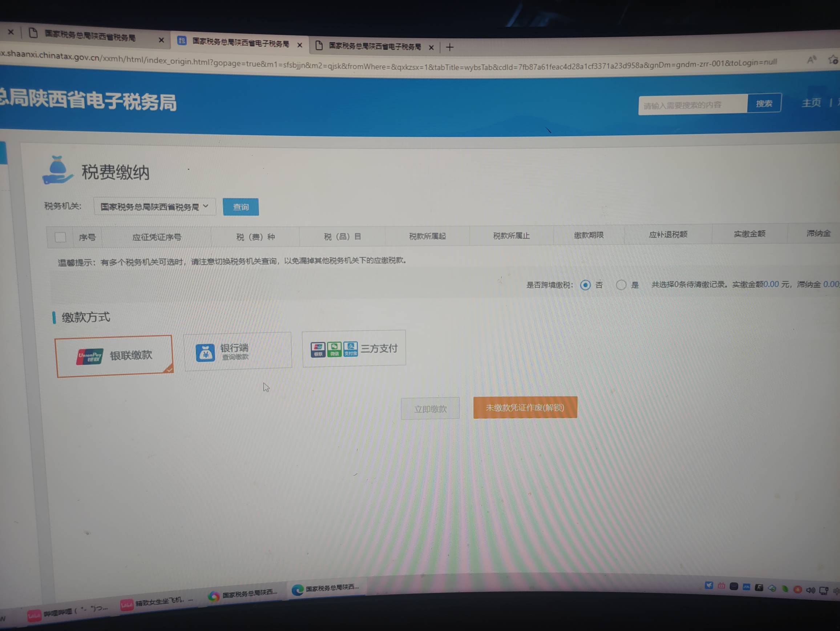Click the 查询 button
This screenshot has height=631, width=840.
coord(241,207)
